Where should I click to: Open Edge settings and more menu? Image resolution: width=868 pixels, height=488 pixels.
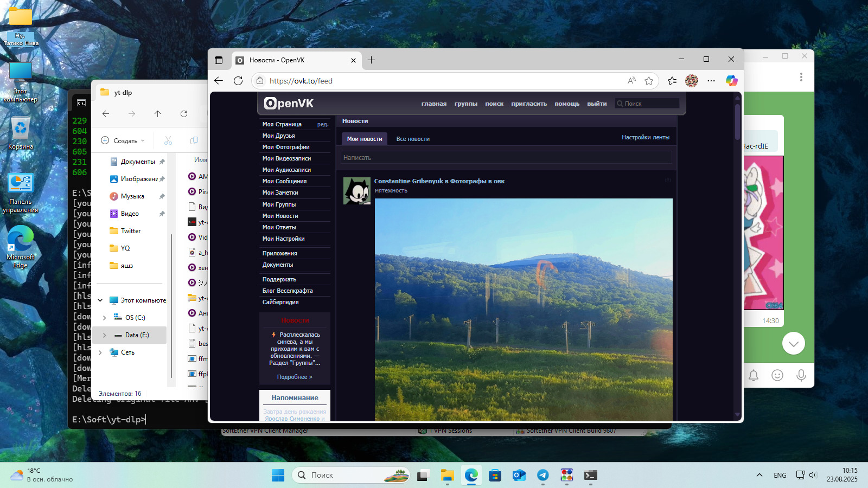pyautogui.click(x=711, y=81)
